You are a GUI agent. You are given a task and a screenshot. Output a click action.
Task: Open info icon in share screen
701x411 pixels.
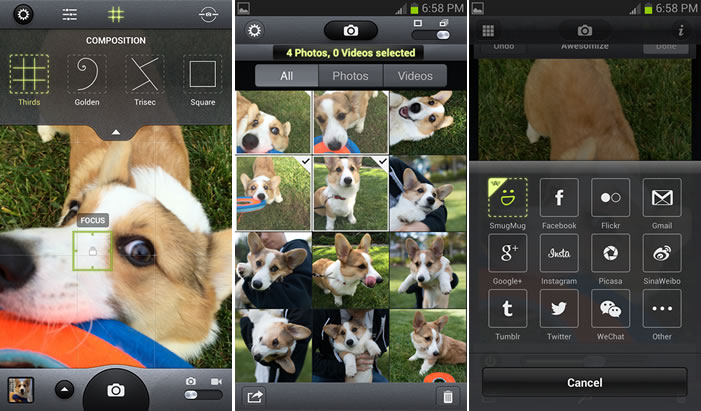click(x=681, y=30)
